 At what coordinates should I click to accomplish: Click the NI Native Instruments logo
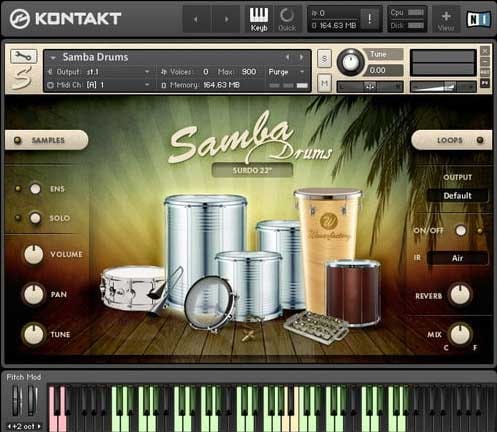pos(478,19)
